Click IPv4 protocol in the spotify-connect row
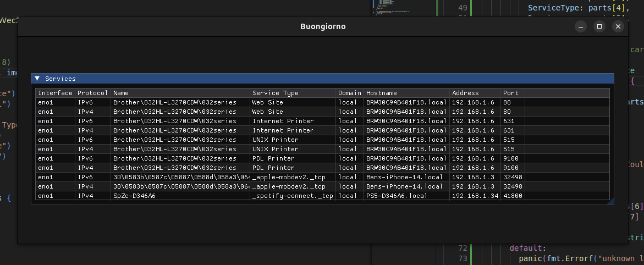The height and width of the screenshot is (265, 644). tap(85, 196)
